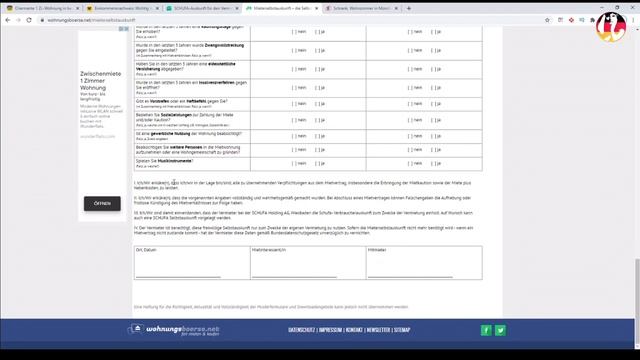
Task: Click declaration paragraph III about SCHUFA Holding
Action: [303, 215]
